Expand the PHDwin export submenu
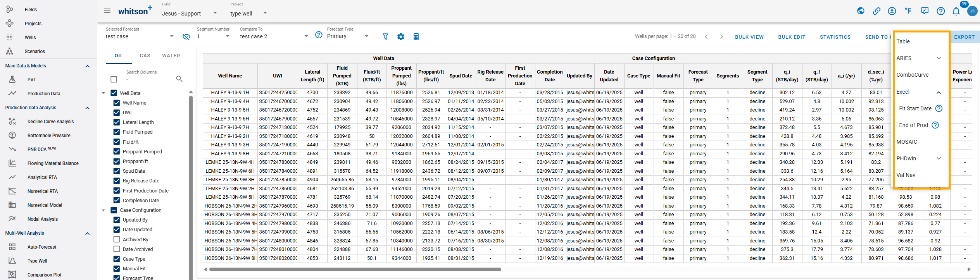Viewport: 980px width, 280px height. tap(939, 158)
